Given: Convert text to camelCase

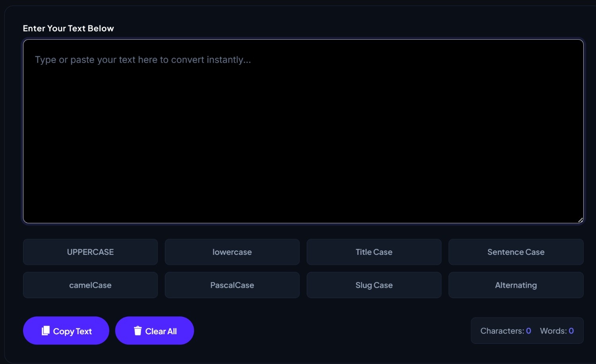Looking at the screenshot, I should [90, 285].
